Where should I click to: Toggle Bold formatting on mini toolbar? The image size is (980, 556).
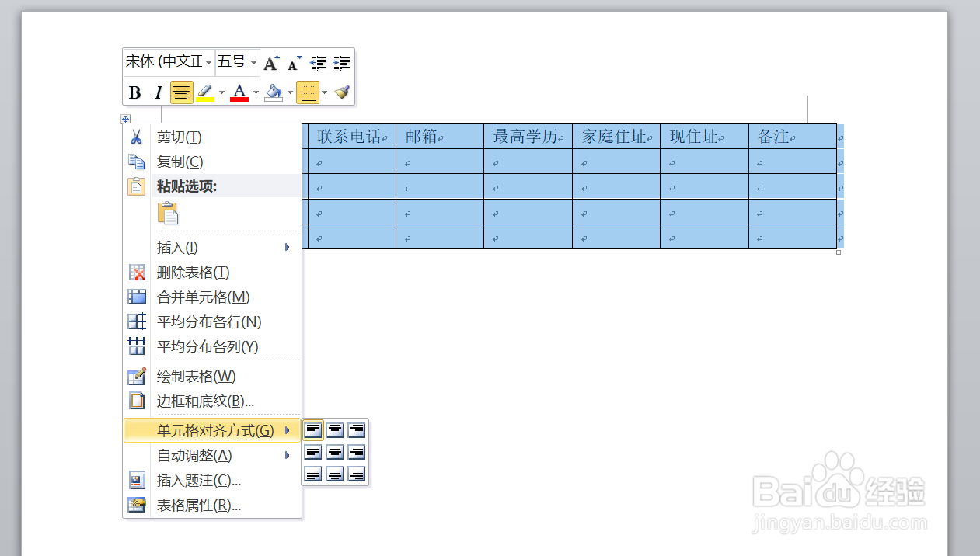tap(134, 92)
